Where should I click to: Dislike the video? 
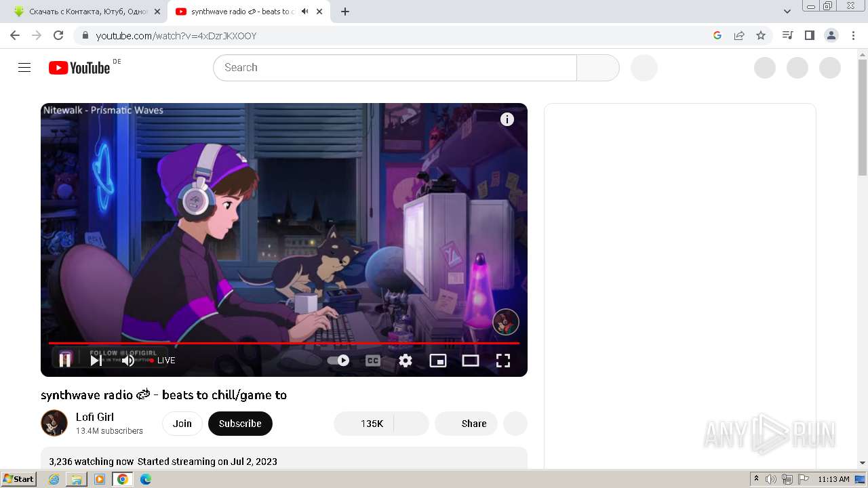pos(411,424)
